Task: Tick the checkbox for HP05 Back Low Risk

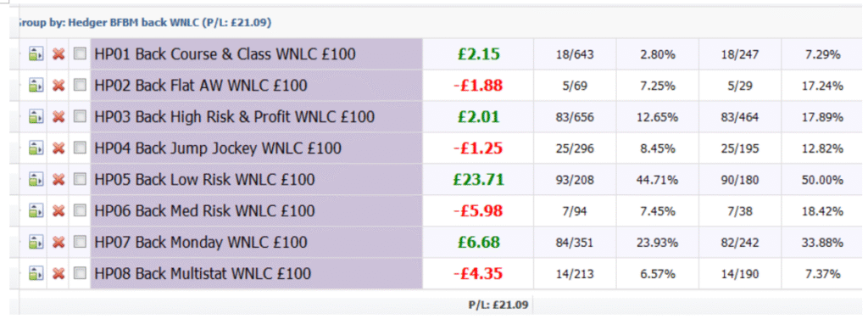Action: coord(81,179)
